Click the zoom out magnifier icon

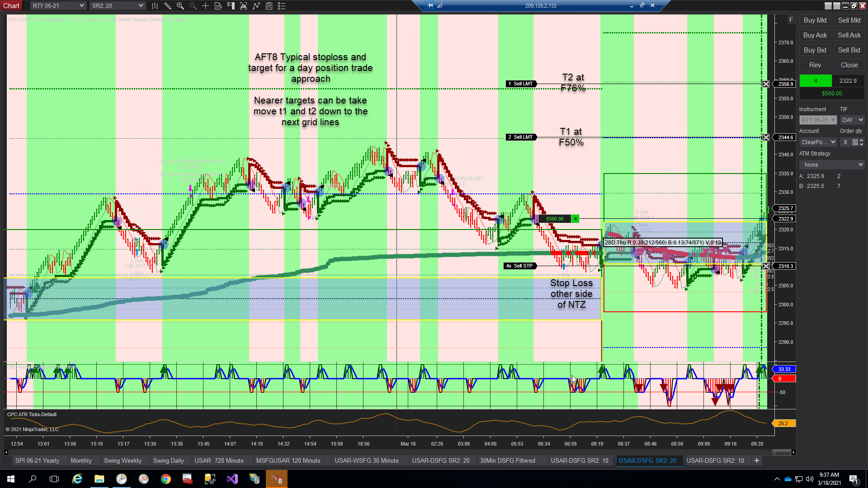193,6
